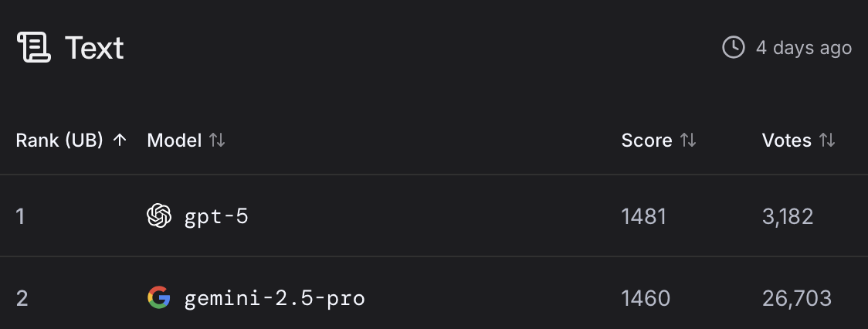Open the gpt-5 model name

(216, 216)
